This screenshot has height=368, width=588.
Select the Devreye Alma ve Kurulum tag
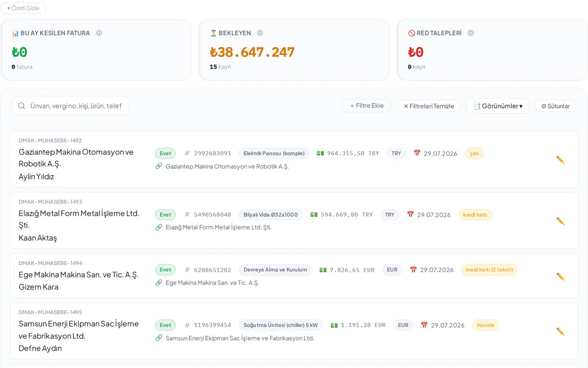275,269
